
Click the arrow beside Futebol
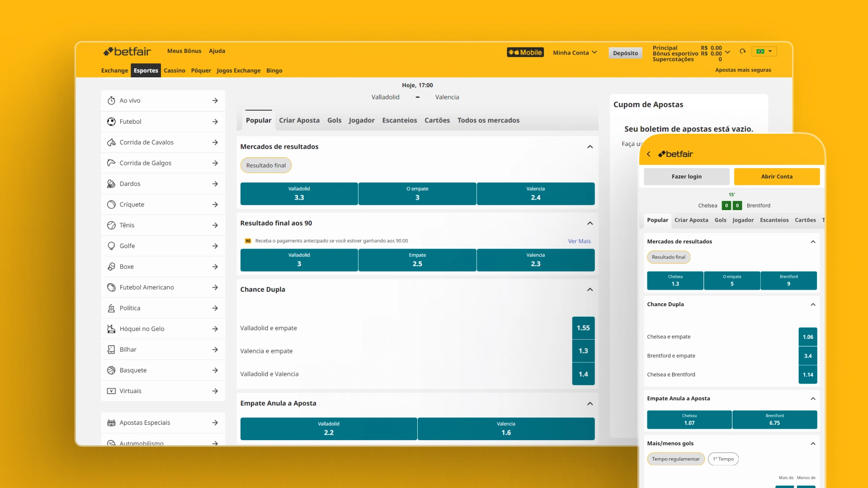tap(215, 122)
